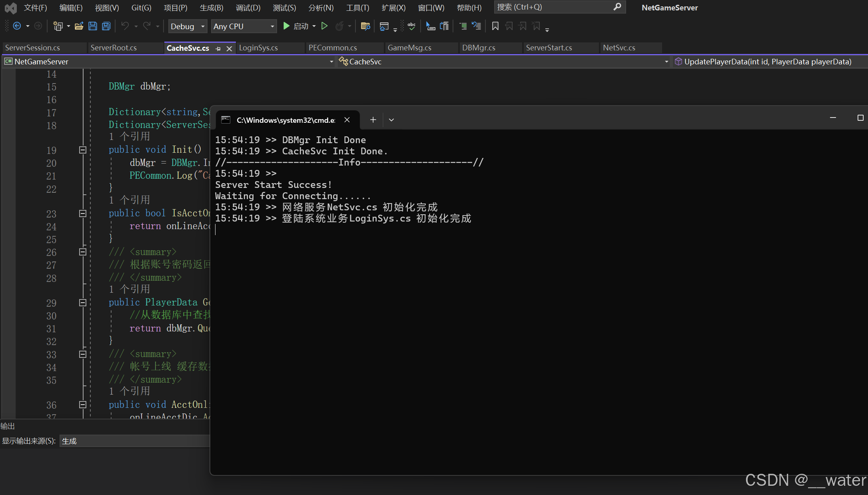
Task: Collapse the summary comment at line 26
Action: [83, 252]
